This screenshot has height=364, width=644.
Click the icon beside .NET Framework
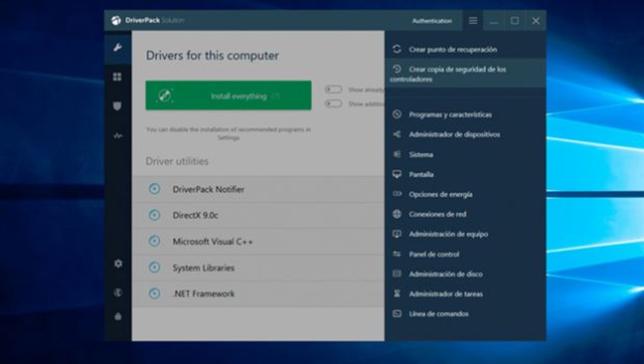point(154,293)
